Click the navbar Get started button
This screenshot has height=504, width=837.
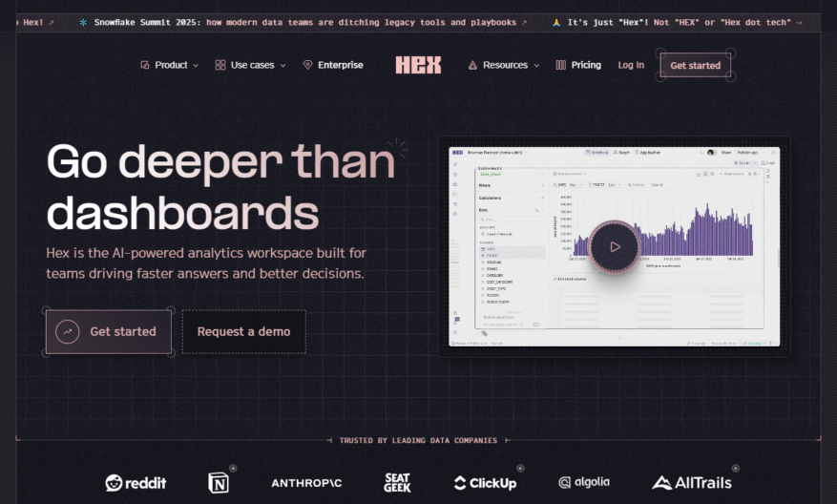pyautogui.click(x=695, y=66)
